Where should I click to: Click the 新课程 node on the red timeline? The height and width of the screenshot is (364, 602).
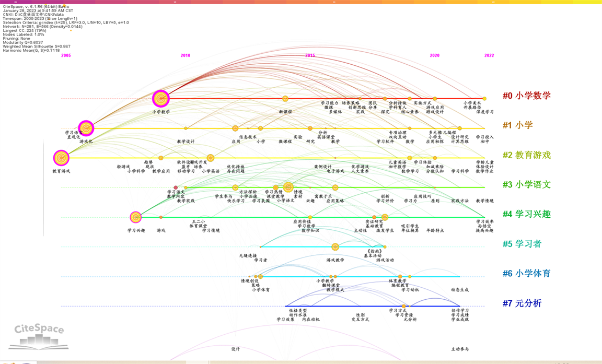point(285,99)
